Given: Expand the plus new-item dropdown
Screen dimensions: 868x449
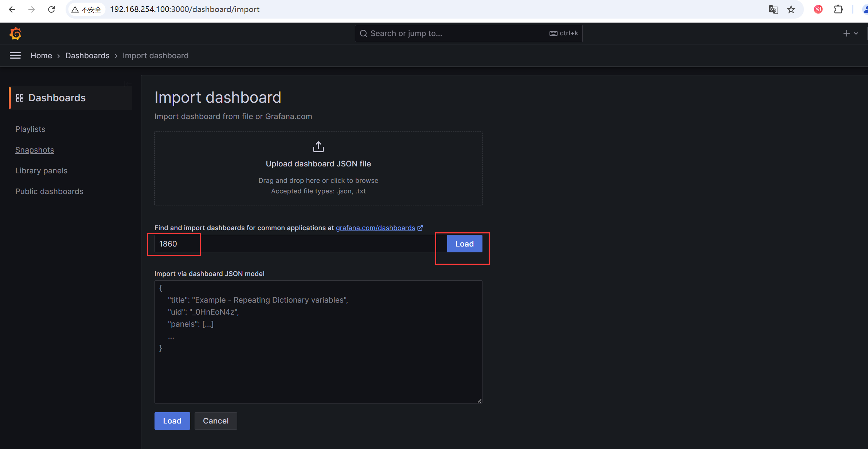Looking at the screenshot, I should 850,34.
